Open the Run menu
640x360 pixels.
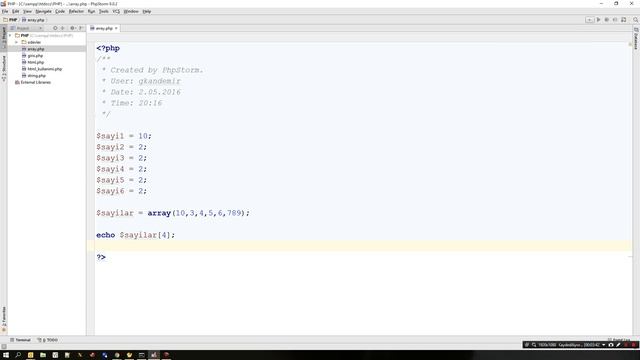pos(91,11)
